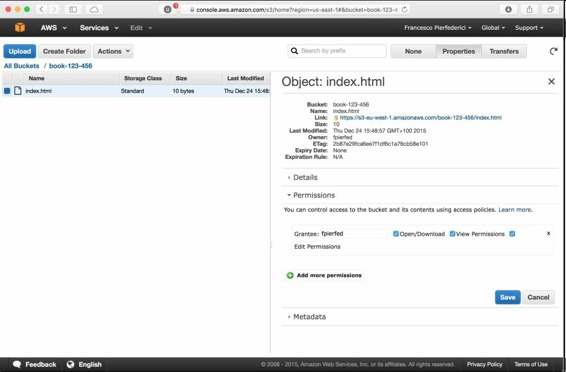This screenshot has height=372, width=566.
Task: Click the Feedback footer button
Action: click(34, 364)
